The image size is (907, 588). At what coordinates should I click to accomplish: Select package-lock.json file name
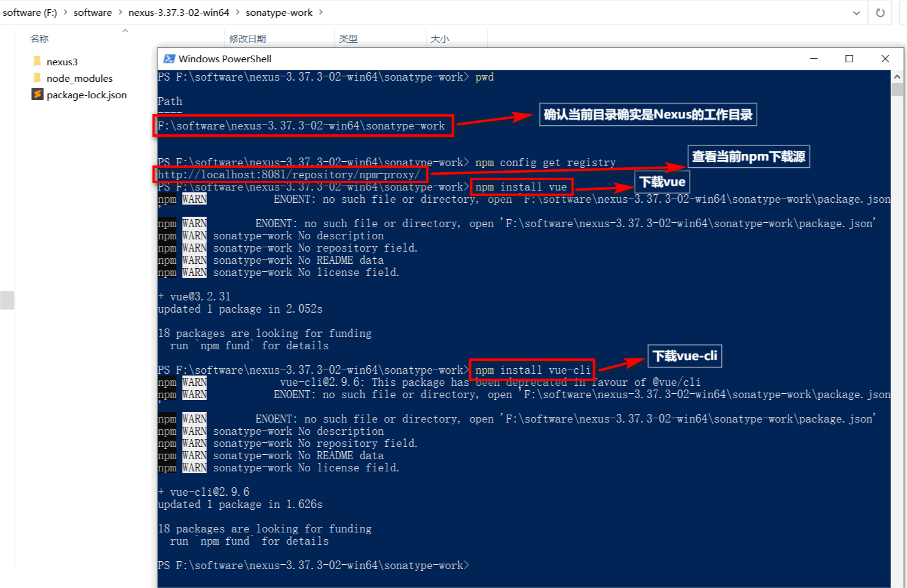click(87, 95)
